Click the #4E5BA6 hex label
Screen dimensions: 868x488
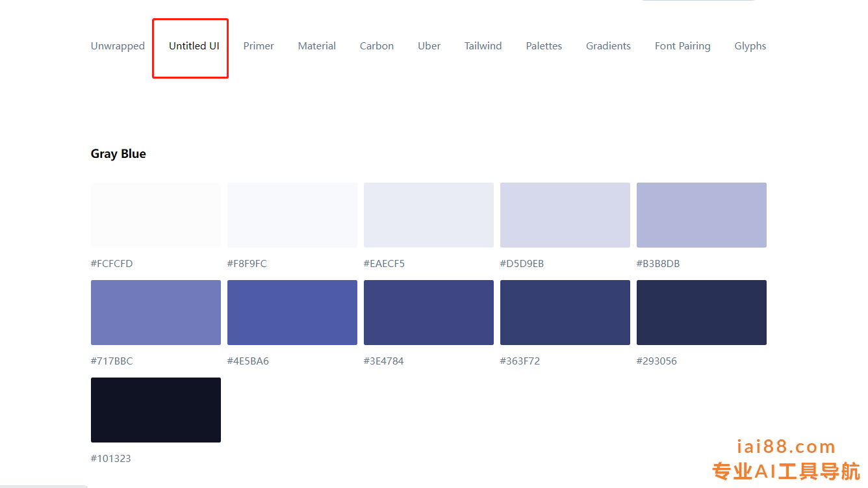pyautogui.click(x=248, y=361)
